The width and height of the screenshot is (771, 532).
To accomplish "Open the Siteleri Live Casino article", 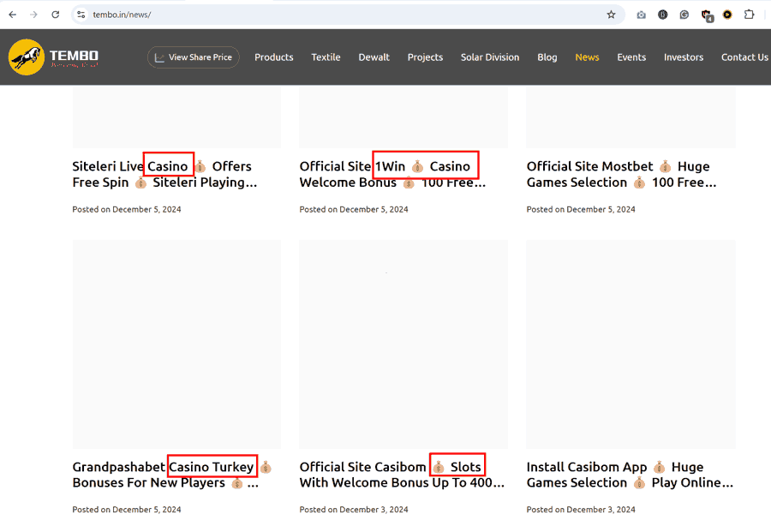I will pos(163,174).
